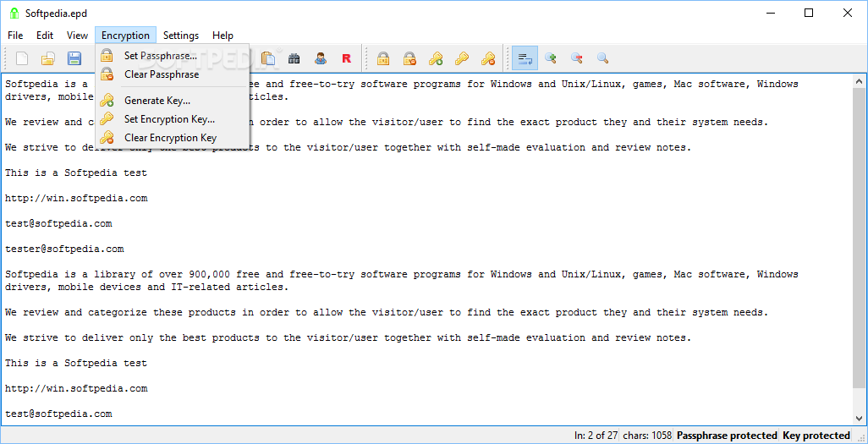The width and height of the screenshot is (868, 444).
Task: Click the red R toolbar icon
Action: click(x=347, y=58)
